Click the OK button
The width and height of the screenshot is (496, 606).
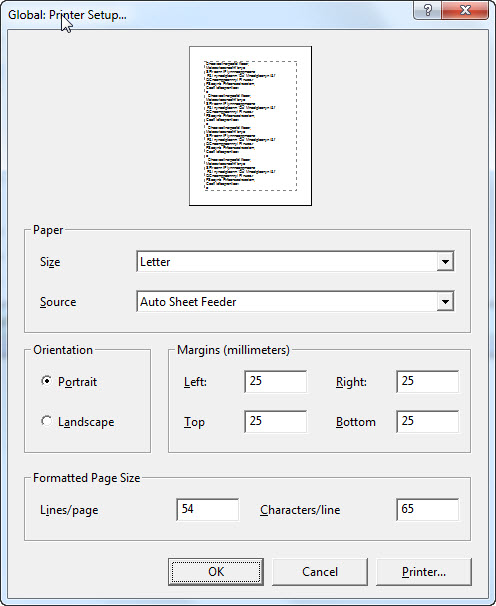tap(216, 572)
